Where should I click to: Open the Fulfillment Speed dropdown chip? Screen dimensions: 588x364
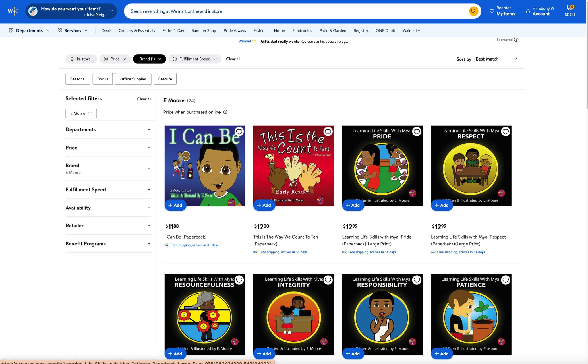click(x=195, y=59)
